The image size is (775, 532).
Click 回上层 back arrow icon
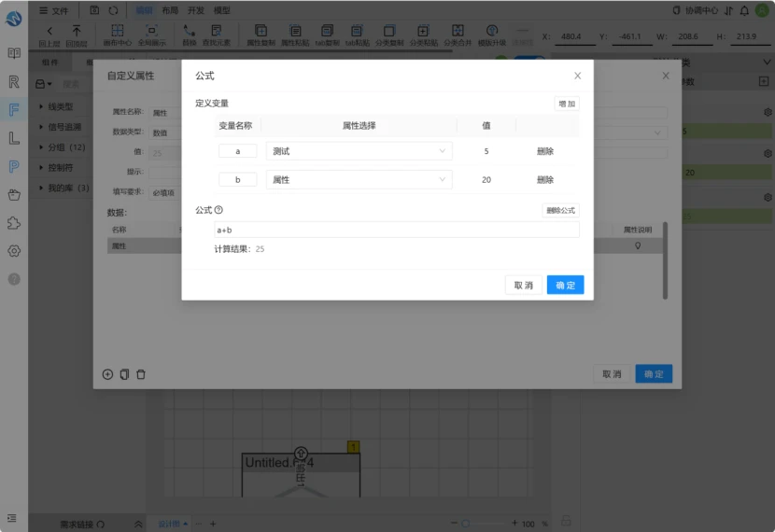(49, 31)
